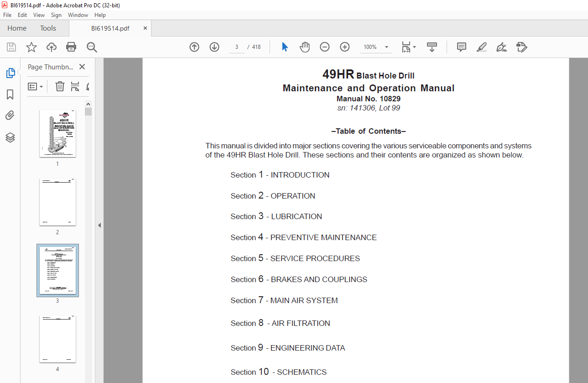
Task: Select the highlight text pen tool
Action: (x=482, y=47)
